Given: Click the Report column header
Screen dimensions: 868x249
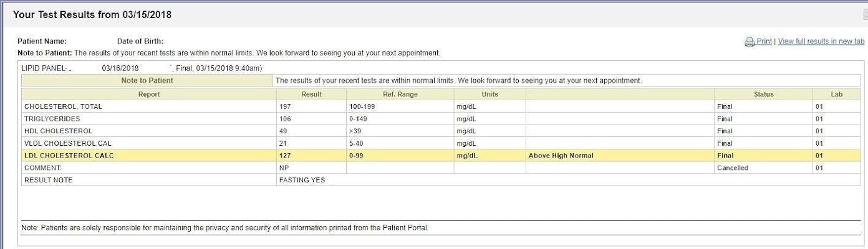Looking at the screenshot, I should point(149,95).
